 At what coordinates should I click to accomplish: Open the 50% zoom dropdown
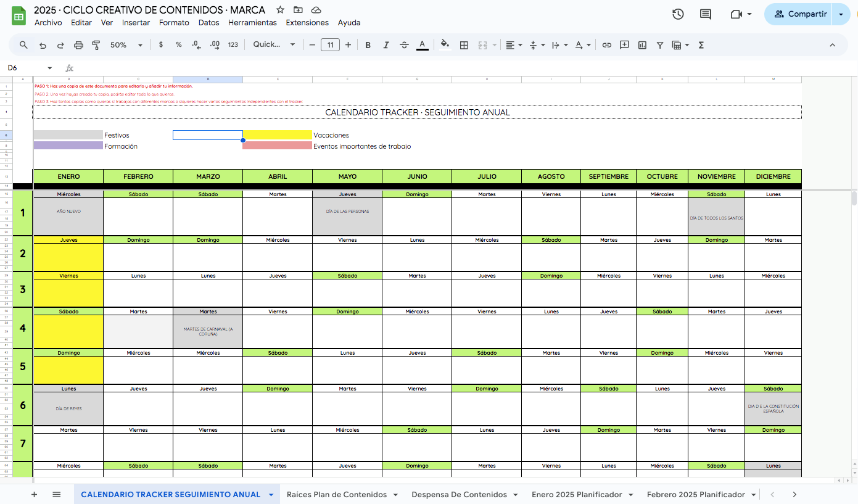tap(126, 45)
